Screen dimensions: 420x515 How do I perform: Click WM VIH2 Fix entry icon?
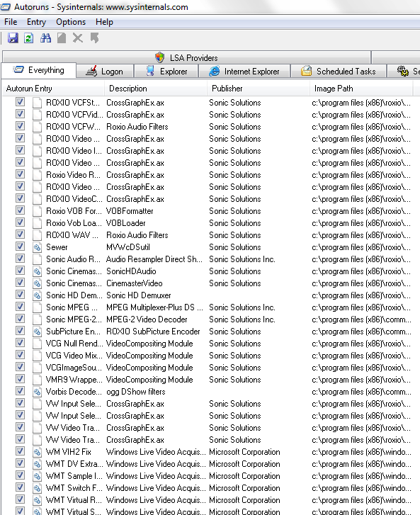pyautogui.click(x=37, y=452)
